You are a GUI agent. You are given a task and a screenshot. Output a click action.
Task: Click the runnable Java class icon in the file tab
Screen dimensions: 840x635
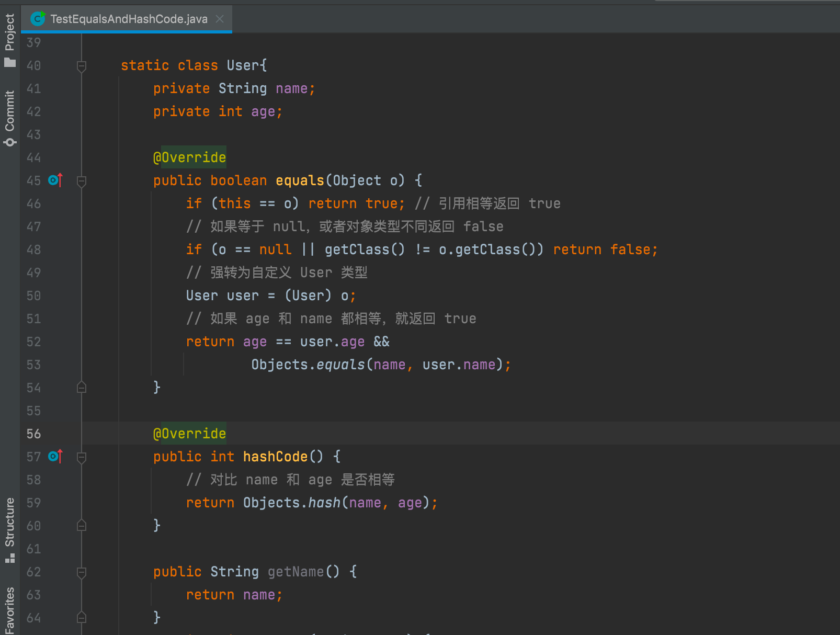(x=37, y=19)
